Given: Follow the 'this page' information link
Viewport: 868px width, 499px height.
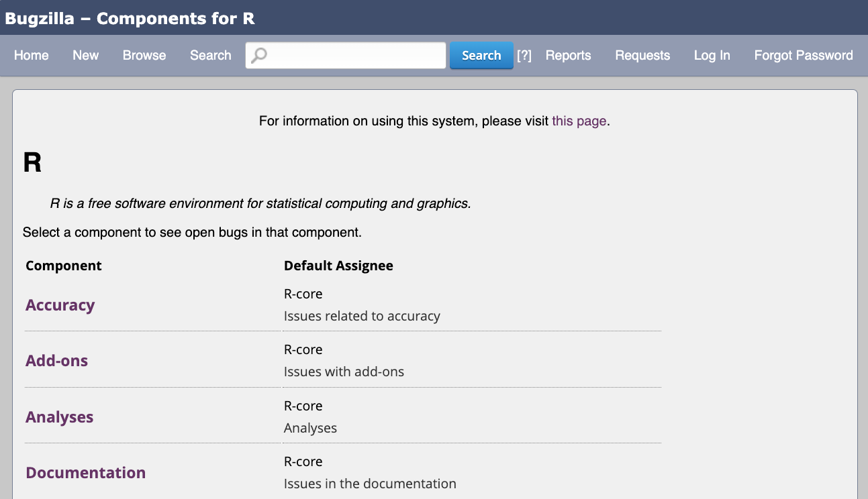Looking at the screenshot, I should pos(579,121).
